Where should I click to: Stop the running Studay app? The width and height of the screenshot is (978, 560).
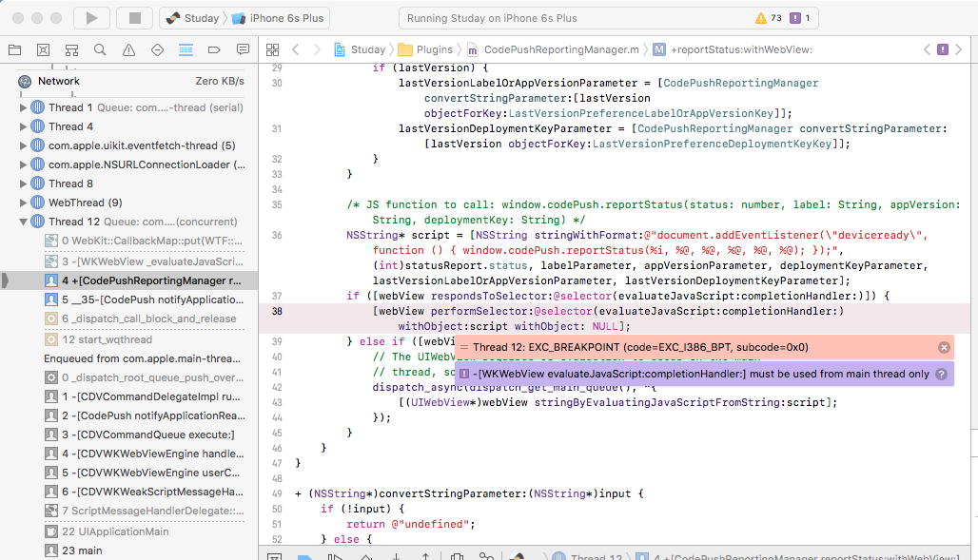tap(135, 18)
